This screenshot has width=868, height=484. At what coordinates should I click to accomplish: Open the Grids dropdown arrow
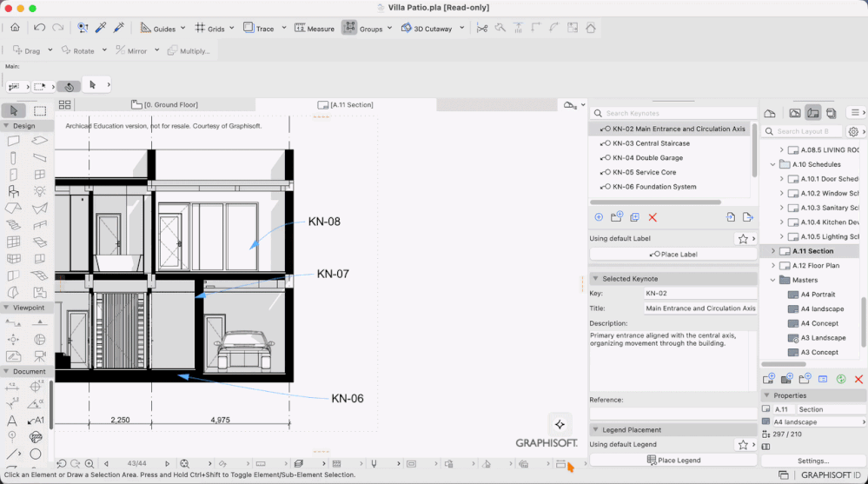(x=231, y=28)
